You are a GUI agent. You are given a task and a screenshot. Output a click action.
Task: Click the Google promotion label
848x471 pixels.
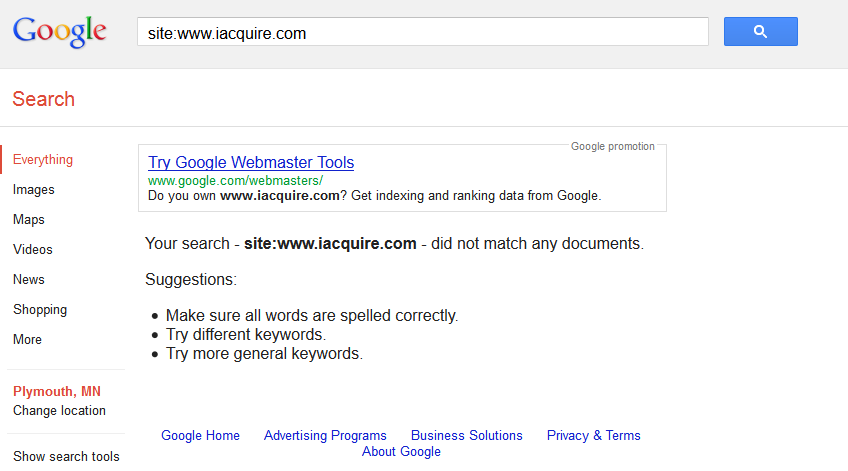coord(613,146)
